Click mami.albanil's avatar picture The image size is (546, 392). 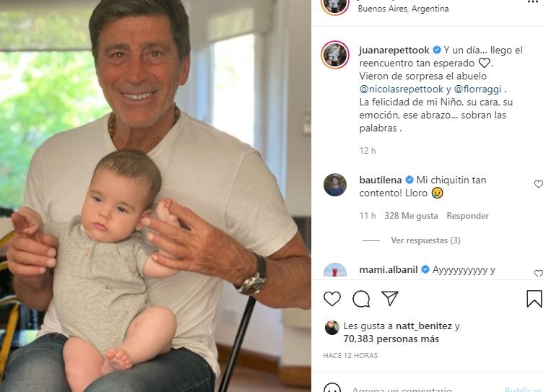coord(335,271)
